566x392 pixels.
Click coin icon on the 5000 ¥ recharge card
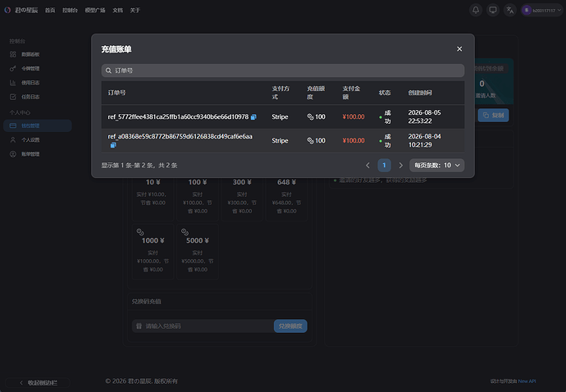(185, 232)
